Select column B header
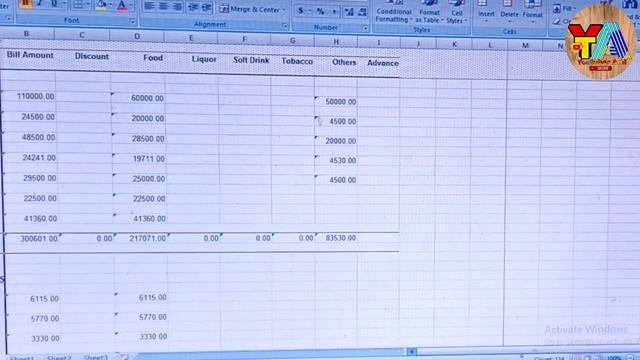The image size is (640, 360). click(27, 34)
